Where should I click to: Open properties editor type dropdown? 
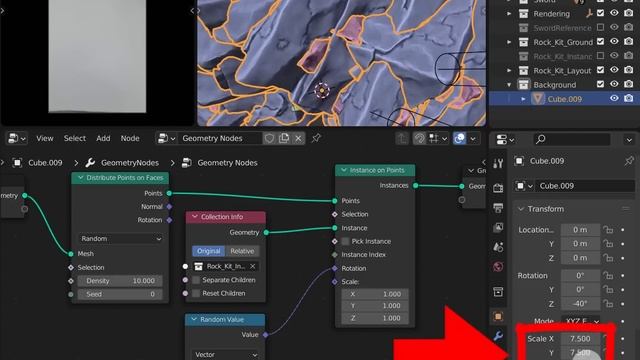pos(505,140)
